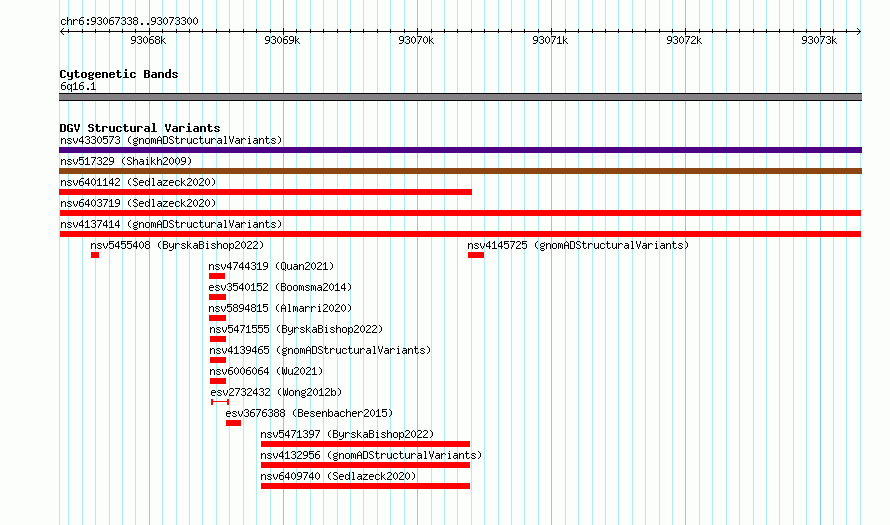Click the nsv4330573 purple variant bar
The image size is (890, 525).
point(460,150)
